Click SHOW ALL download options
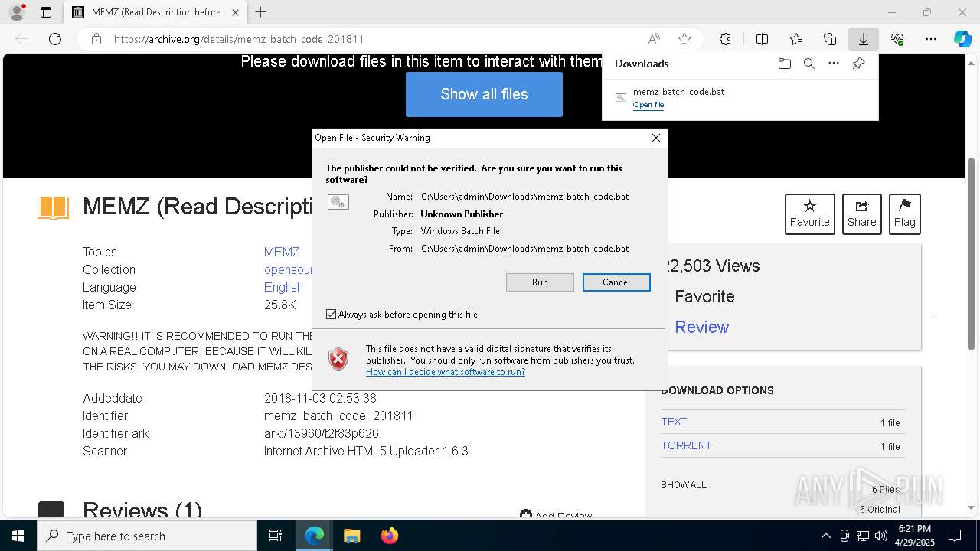980x551 pixels. pos(684,484)
